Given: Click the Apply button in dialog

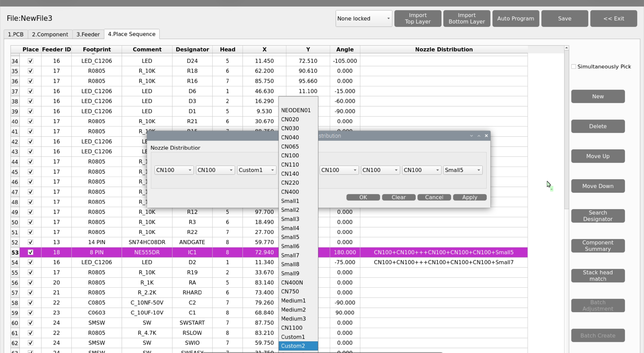Looking at the screenshot, I should tap(469, 197).
